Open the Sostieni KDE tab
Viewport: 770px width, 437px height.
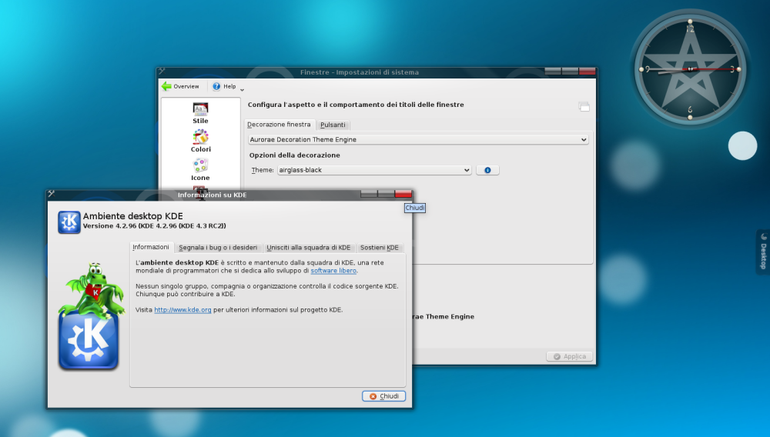(379, 247)
